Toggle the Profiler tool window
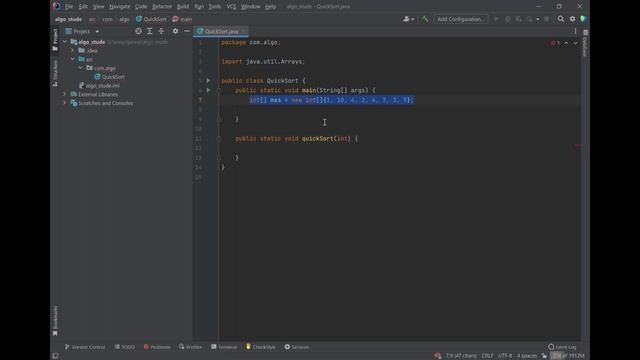The width and height of the screenshot is (640, 360). 190,347
